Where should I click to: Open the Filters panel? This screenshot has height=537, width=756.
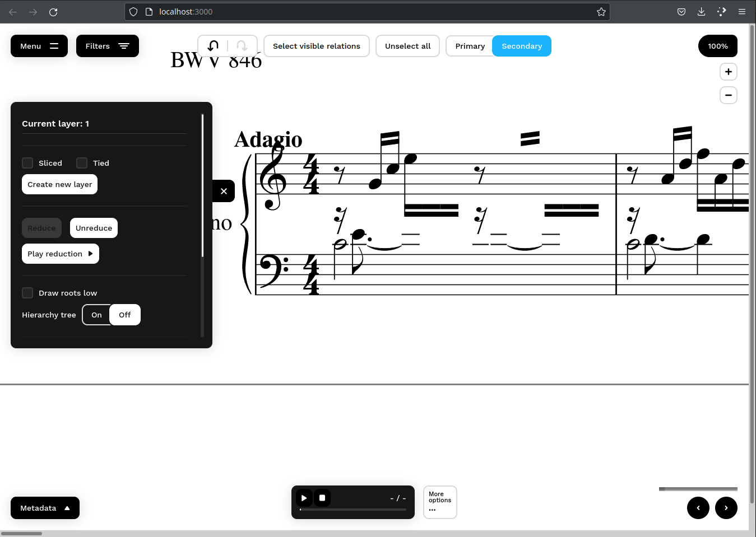[x=108, y=46]
